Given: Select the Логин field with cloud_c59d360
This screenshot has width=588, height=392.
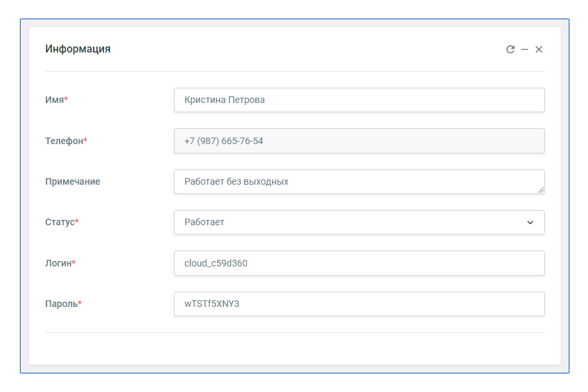Looking at the screenshot, I should (x=359, y=263).
